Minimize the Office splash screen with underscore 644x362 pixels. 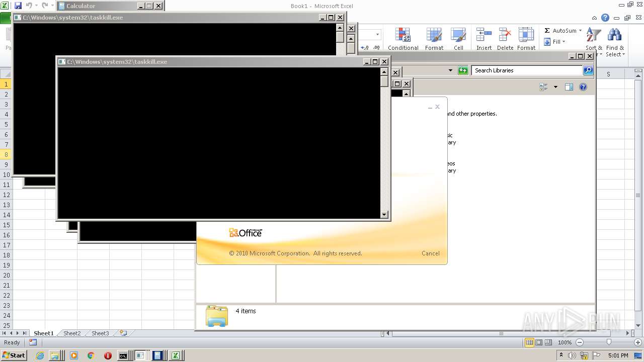click(430, 107)
